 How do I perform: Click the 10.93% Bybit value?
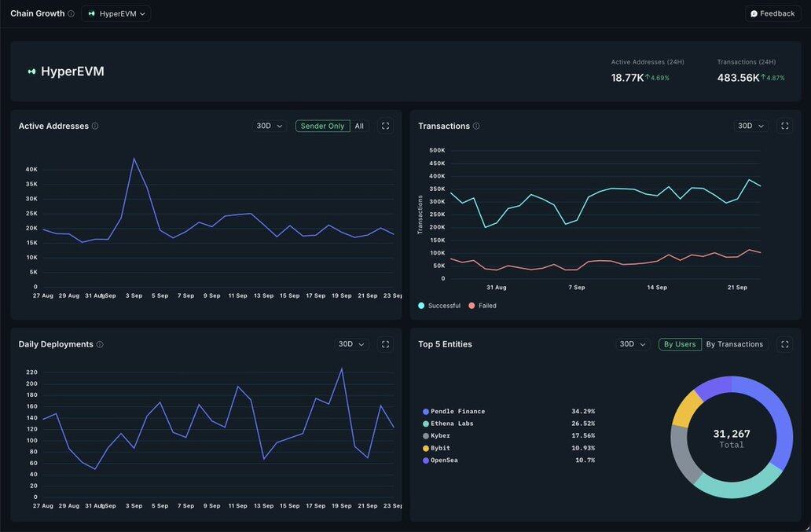tap(583, 448)
